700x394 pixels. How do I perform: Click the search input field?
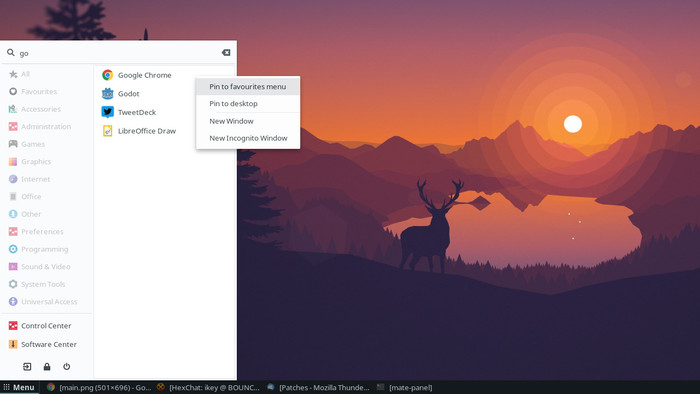click(x=118, y=53)
